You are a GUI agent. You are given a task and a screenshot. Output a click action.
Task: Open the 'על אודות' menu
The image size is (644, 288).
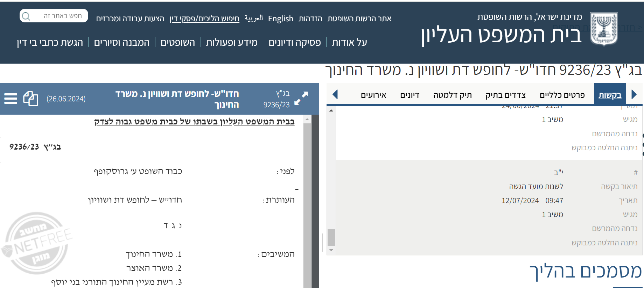[x=349, y=42]
